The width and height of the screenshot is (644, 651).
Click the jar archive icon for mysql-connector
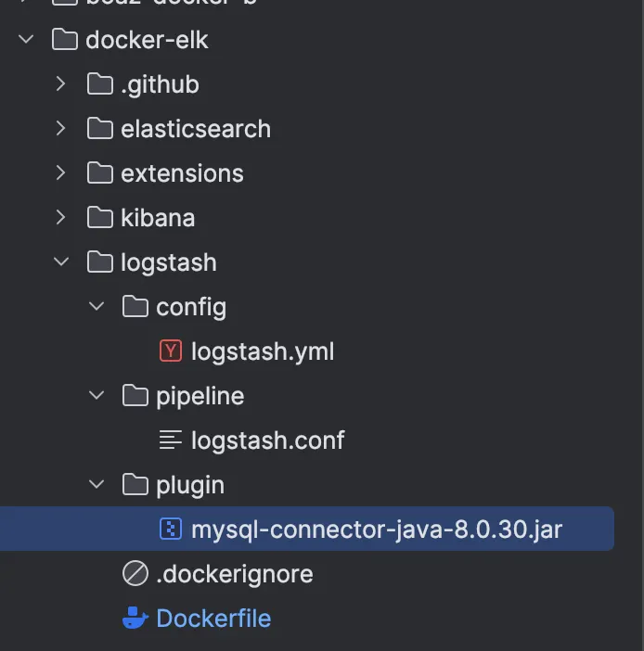[x=171, y=530]
